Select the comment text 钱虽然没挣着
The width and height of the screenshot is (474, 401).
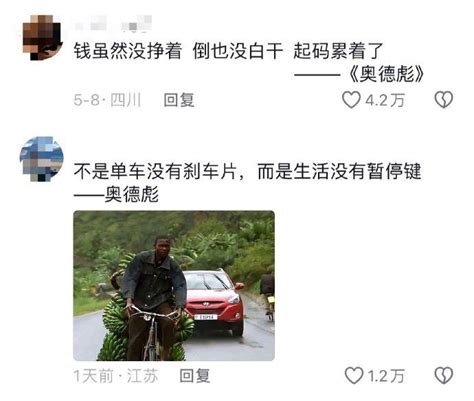pyautogui.click(x=128, y=51)
